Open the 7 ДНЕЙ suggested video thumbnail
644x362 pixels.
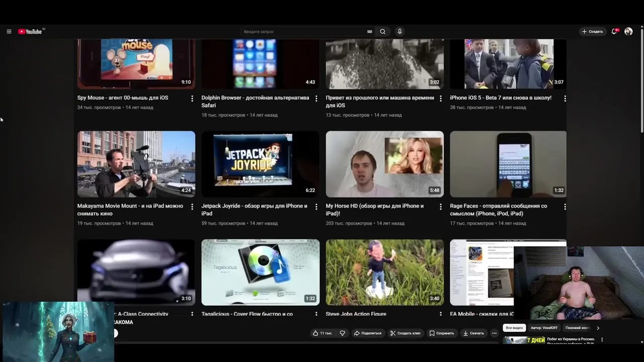click(524, 340)
